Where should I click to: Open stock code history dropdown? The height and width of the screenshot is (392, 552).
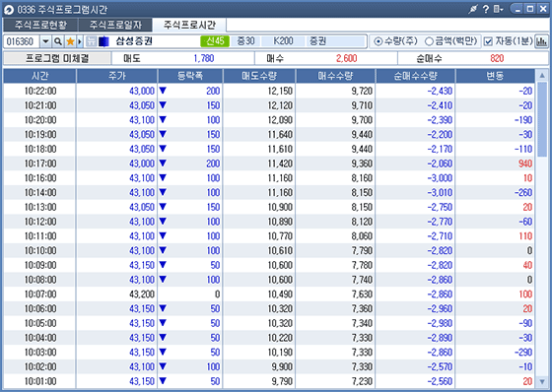pyautogui.click(x=45, y=41)
